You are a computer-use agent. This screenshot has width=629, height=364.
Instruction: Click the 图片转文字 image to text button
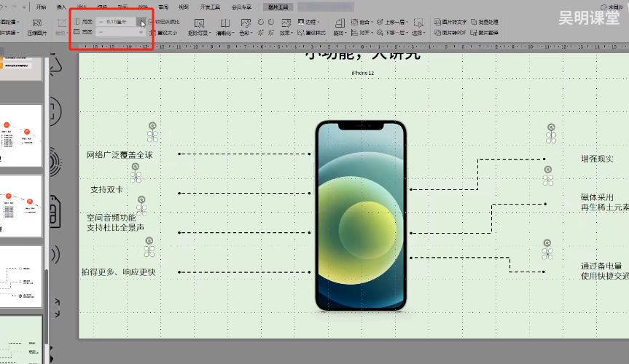(450, 22)
